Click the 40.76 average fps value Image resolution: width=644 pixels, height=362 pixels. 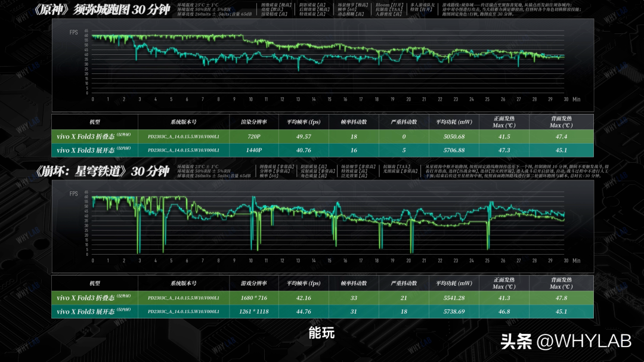tap(304, 150)
